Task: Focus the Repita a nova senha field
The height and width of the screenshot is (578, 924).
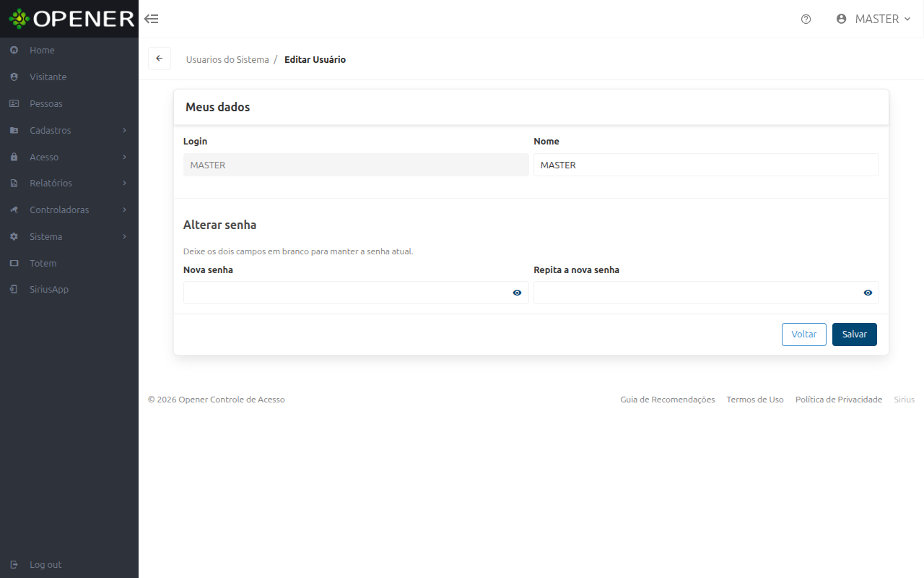Action: pyautogui.click(x=706, y=293)
